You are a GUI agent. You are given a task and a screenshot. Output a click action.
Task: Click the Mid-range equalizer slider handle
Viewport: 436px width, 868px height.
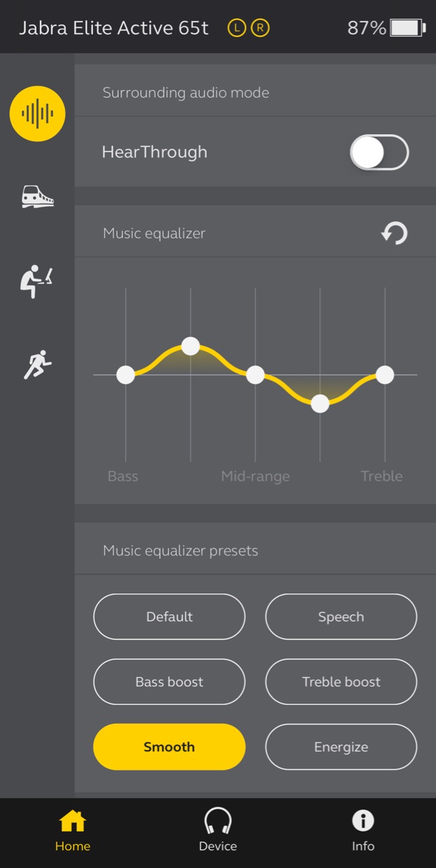click(x=255, y=374)
